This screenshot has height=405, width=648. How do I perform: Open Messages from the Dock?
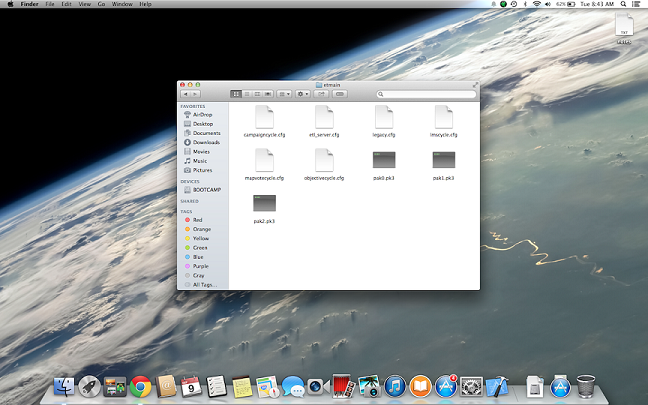[x=293, y=386]
